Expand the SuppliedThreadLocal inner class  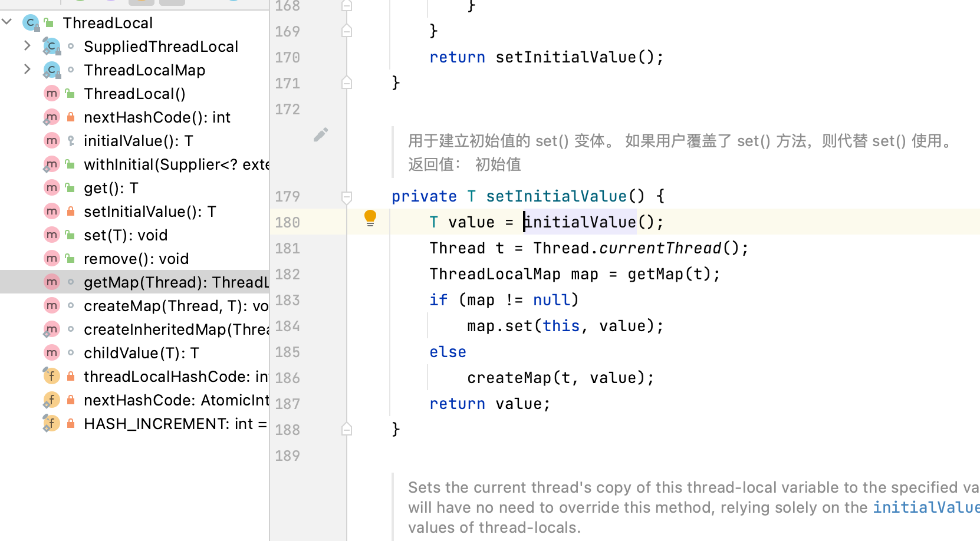click(27, 46)
